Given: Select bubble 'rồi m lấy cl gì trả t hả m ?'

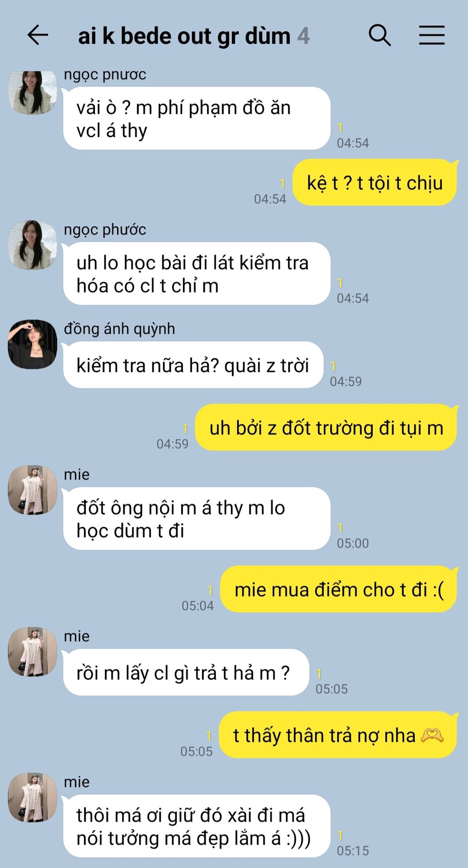Looking at the screenshot, I should (x=186, y=672).
